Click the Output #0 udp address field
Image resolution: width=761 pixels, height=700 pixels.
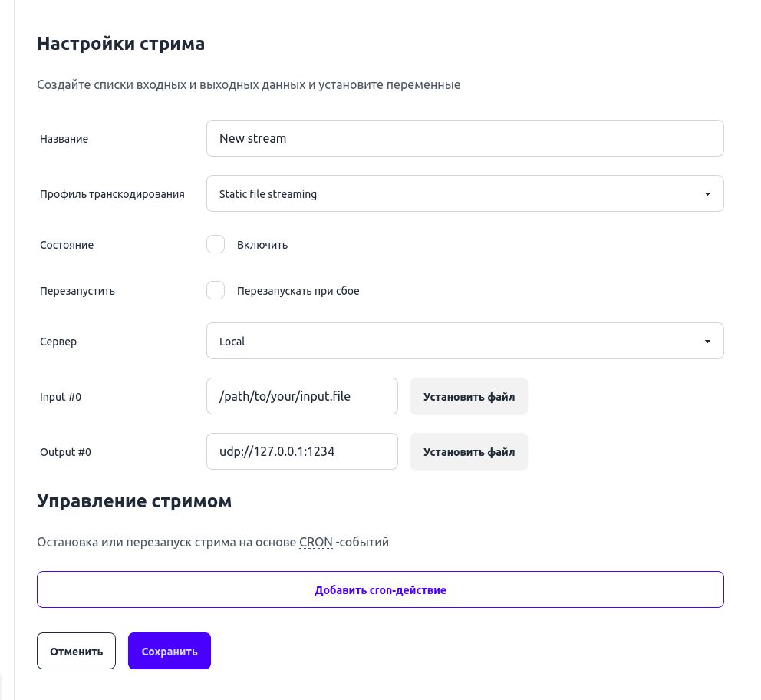(301, 451)
